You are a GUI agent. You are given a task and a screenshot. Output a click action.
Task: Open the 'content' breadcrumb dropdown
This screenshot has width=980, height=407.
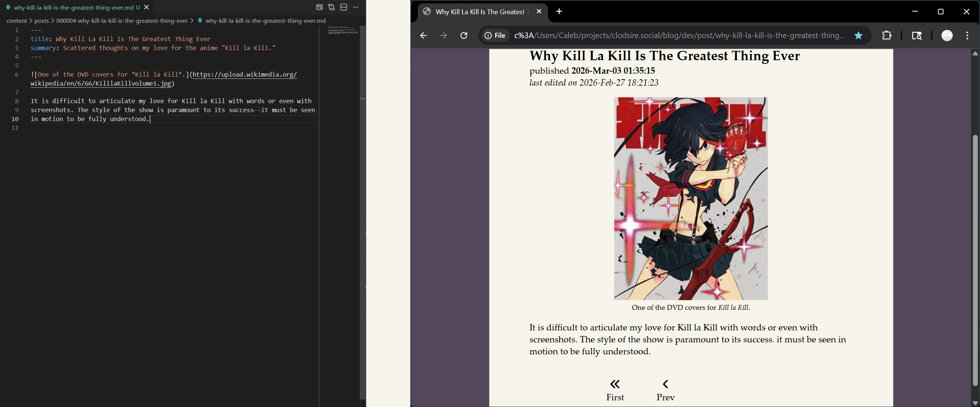(x=16, y=21)
